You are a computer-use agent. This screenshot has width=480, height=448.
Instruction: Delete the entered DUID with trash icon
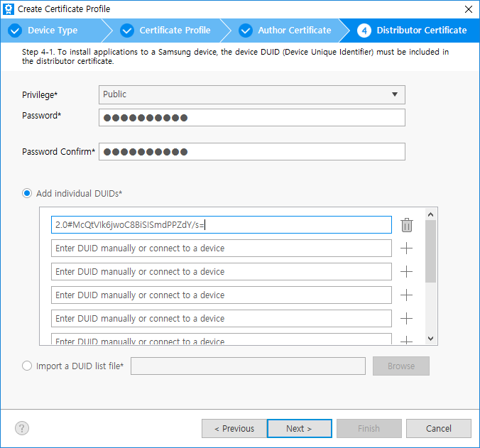click(x=407, y=225)
